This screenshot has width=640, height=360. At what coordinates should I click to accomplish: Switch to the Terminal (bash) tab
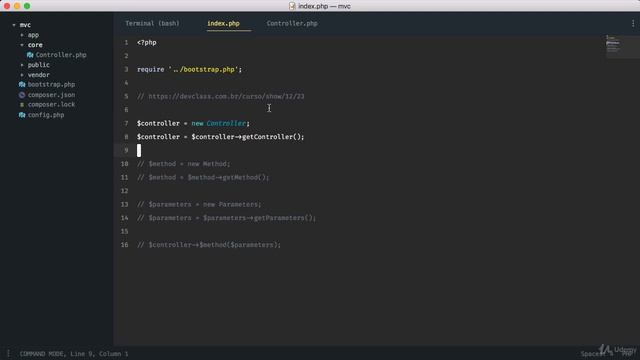pos(152,24)
